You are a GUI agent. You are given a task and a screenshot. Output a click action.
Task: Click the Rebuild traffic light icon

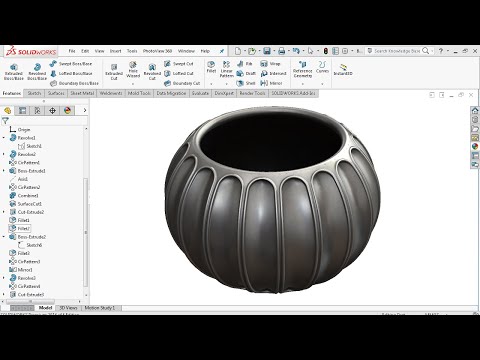pos(326,51)
